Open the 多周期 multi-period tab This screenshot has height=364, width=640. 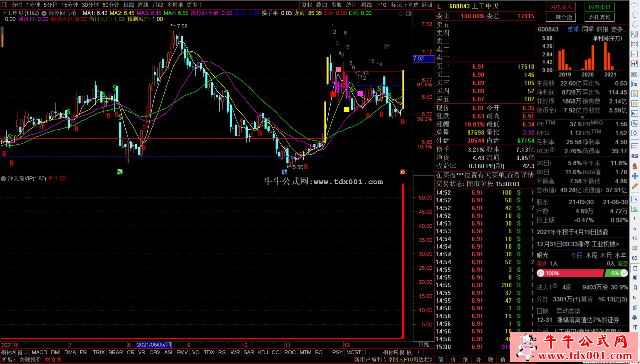(175, 5)
